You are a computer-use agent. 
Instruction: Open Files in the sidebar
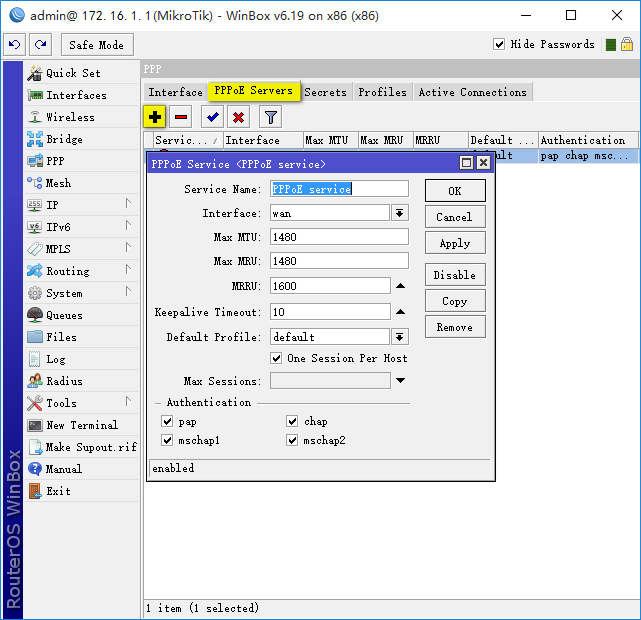(82, 337)
